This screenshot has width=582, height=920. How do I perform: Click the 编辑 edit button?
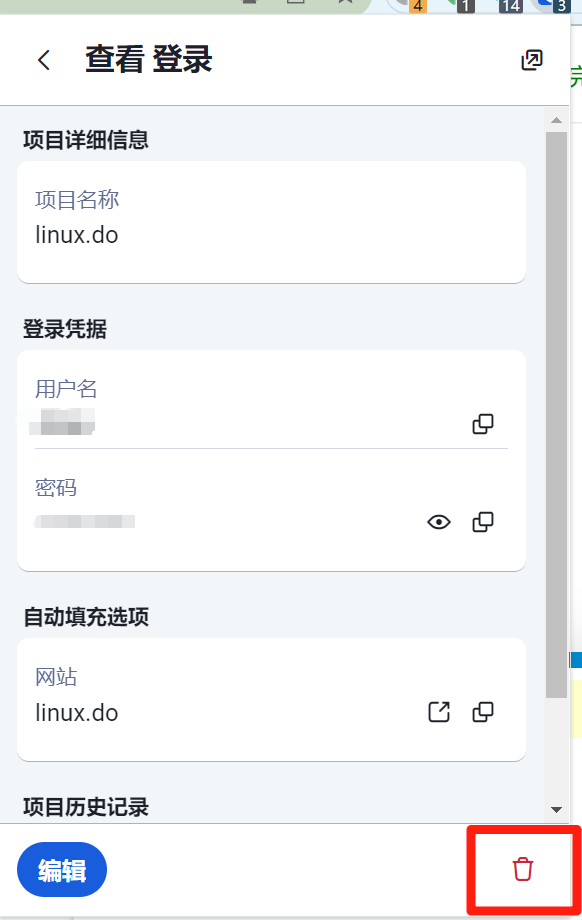62,870
